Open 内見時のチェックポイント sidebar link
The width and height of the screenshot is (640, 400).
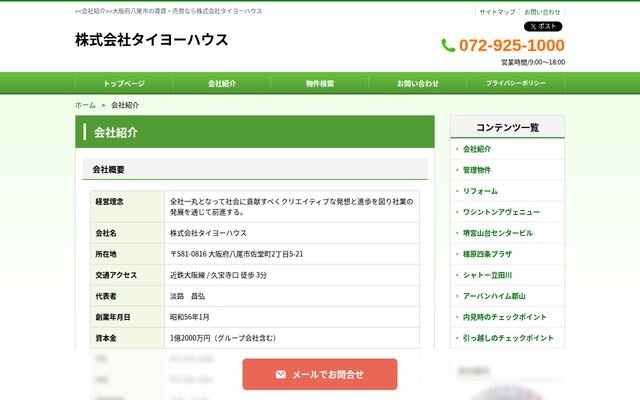click(x=504, y=317)
